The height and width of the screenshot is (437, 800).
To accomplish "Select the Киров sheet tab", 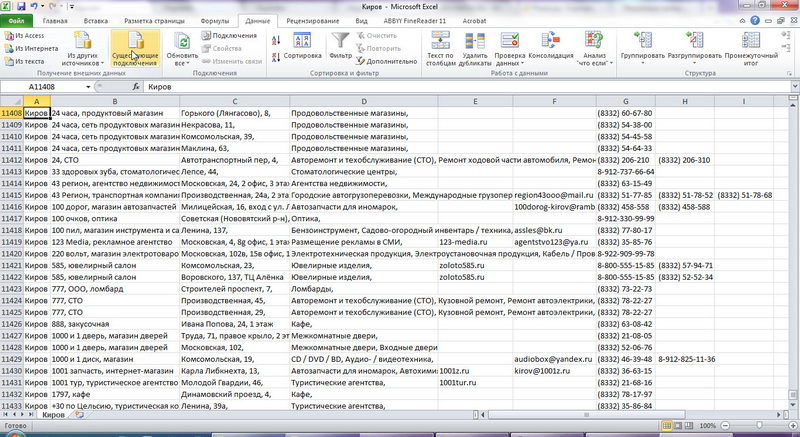I will (x=54, y=415).
